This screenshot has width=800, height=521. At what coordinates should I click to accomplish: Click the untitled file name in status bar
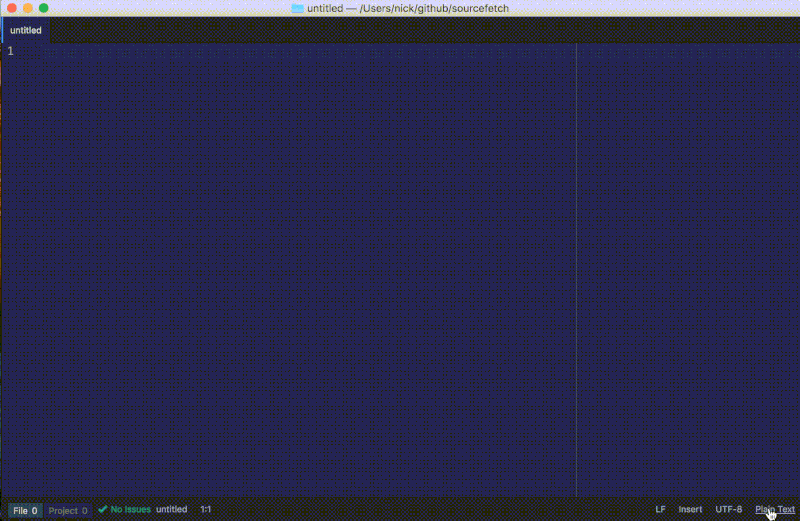[171, 509]
